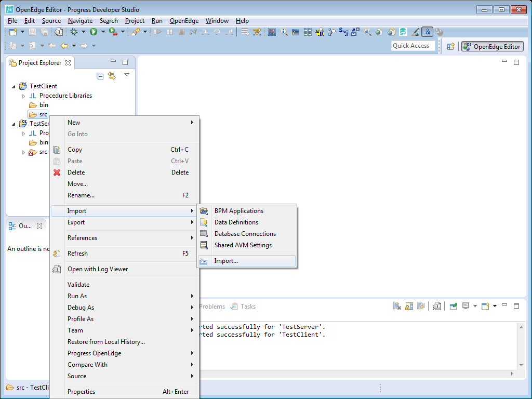Toggle Scroll Lock icon in console toolbar
Screen dimensions: 532x399
tap(409, 307)
